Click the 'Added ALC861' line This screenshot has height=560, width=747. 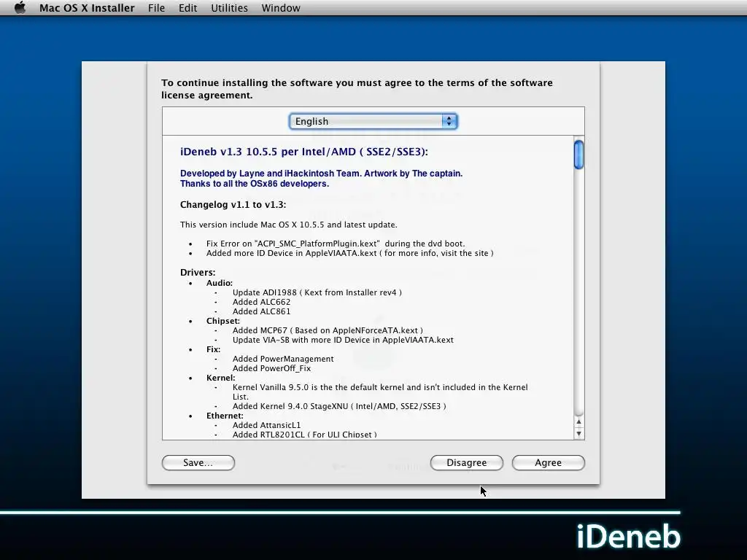point(261,311)
